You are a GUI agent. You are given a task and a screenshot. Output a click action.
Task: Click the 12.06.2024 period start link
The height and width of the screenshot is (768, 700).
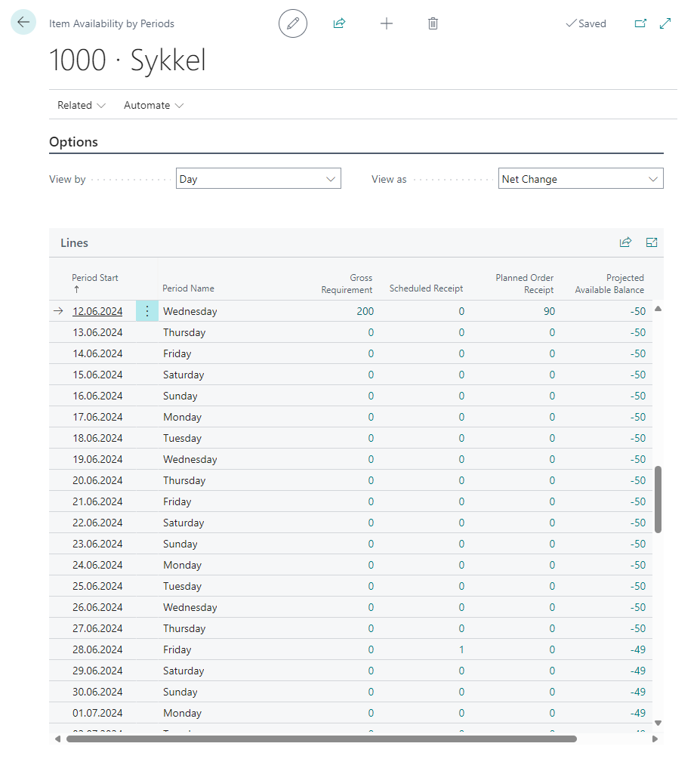coord(97,311)
